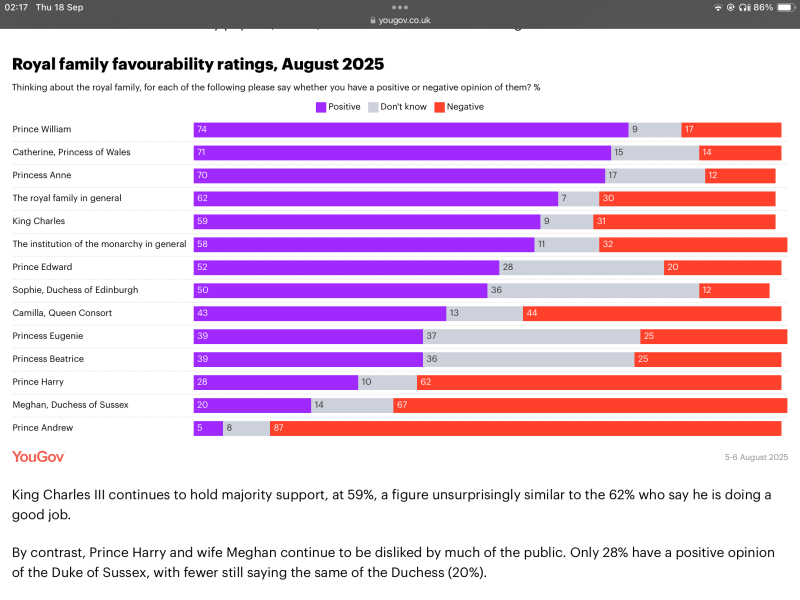Viewport: 800px width, 600px height.
Task: Select the Prince Harry row label
Action: (38, 382)
